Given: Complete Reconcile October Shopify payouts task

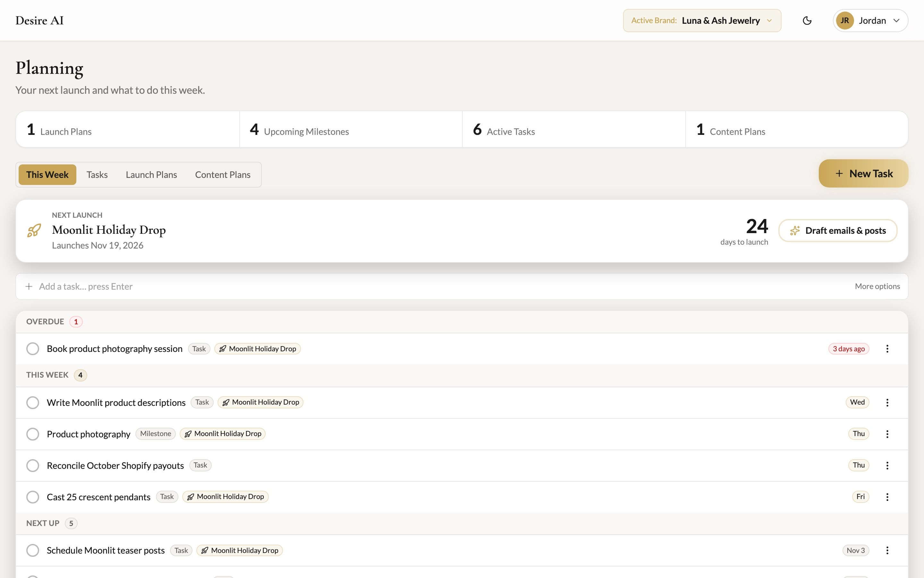Looking at the screenshot, I should pyautogui.click(x=33, y=465).
